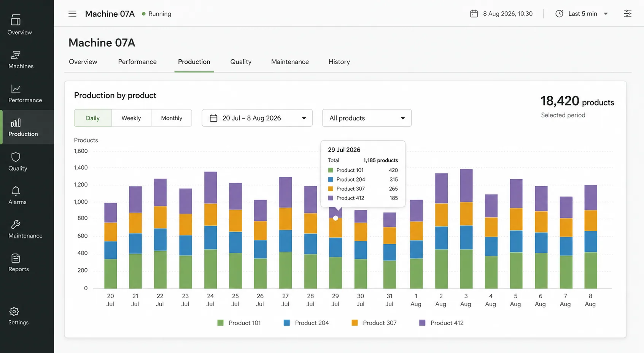Toggle Product 101 legend entry
The height and width of the screenshot is (353, 644).
(239, 323)
